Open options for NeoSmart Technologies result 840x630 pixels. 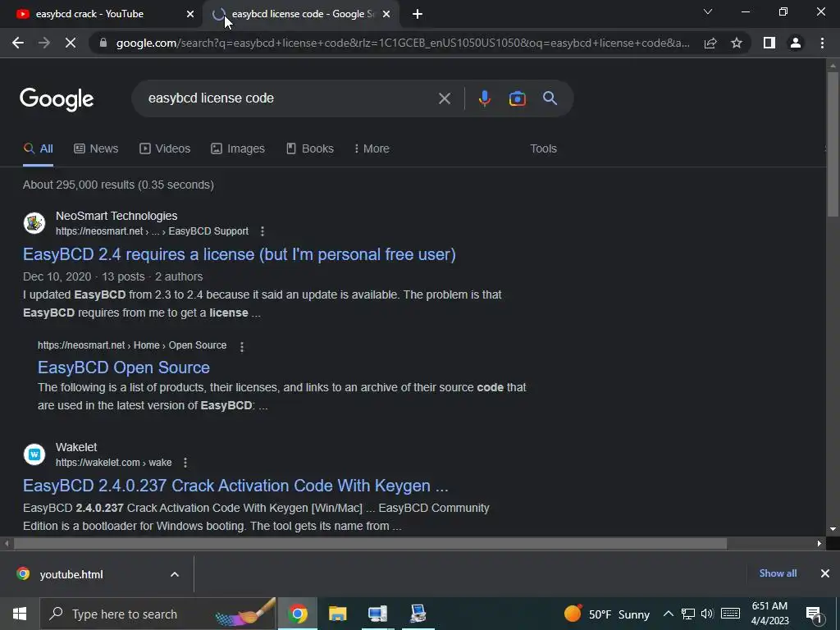tap(262, 231)
